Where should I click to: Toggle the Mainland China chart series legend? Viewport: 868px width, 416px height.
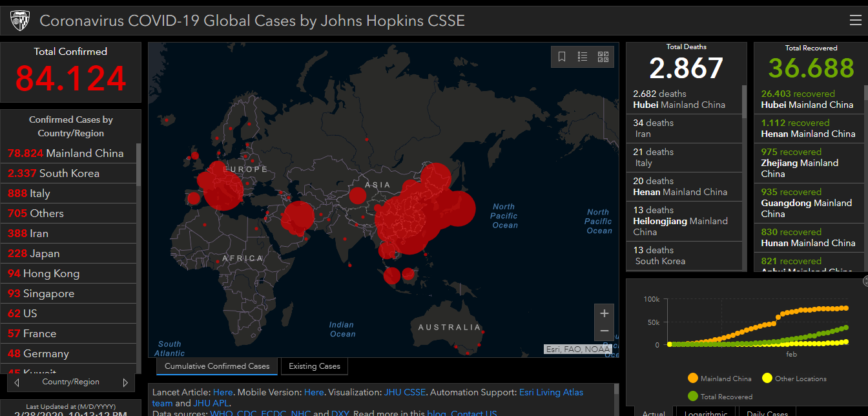coord(719,379)
